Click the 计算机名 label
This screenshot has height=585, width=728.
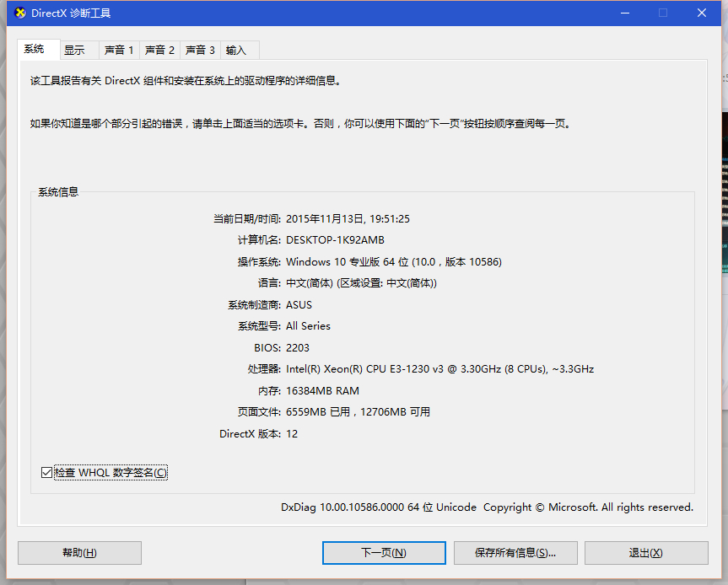pos(259,240)
